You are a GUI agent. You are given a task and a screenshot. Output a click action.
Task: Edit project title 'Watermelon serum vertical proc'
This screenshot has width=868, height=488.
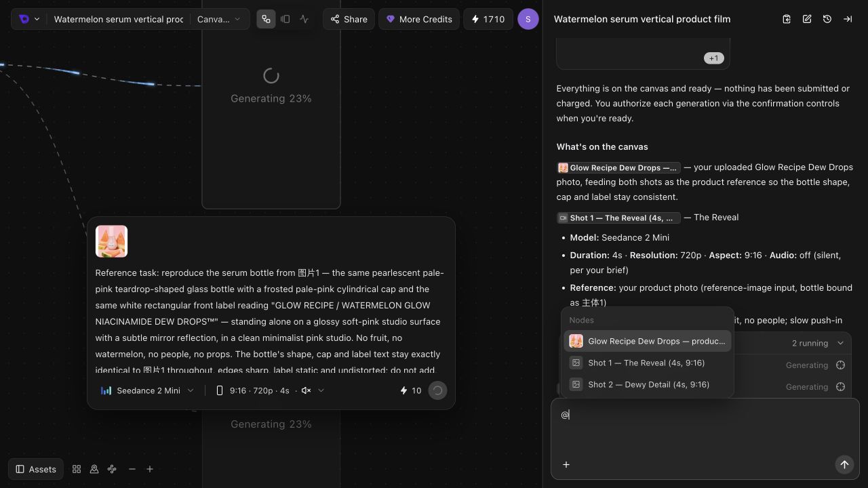tap(119, 19)
